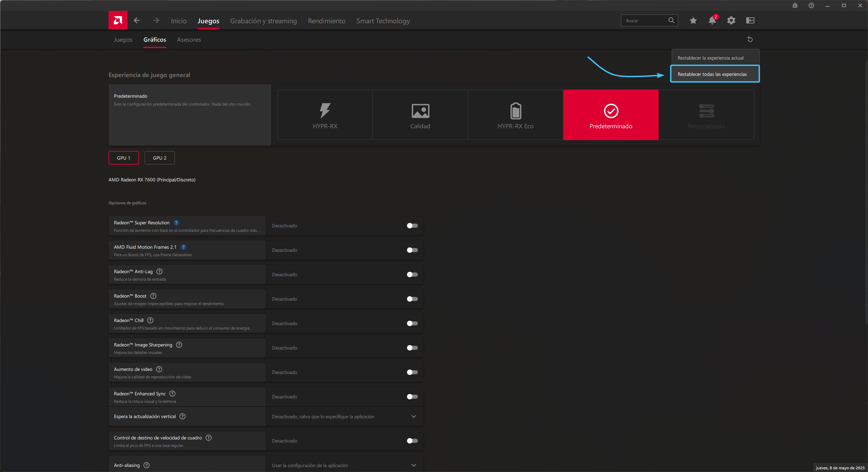
Task: Switch to the Gráficos sub-tab
Action: [155, 40]
